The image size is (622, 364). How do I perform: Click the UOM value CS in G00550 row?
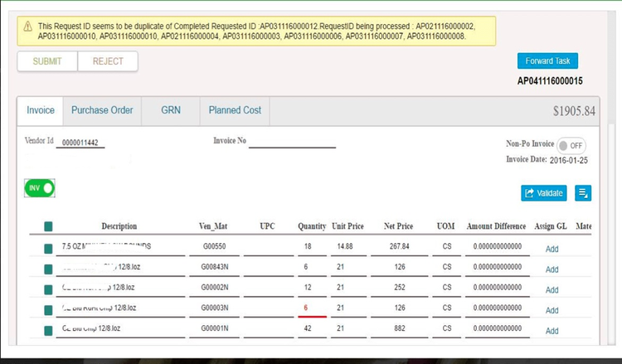[x=447, y=246]
